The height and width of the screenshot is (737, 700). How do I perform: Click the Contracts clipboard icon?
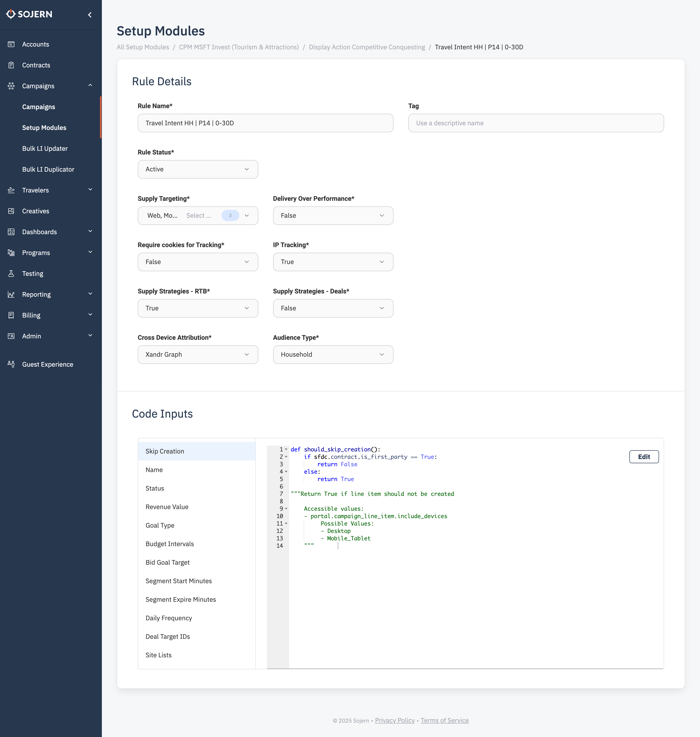tap(11, 65)
